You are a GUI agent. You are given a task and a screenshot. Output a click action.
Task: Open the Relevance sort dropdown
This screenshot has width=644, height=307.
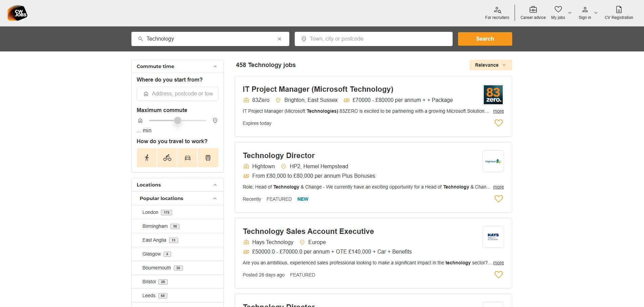(x=491, y=65)
